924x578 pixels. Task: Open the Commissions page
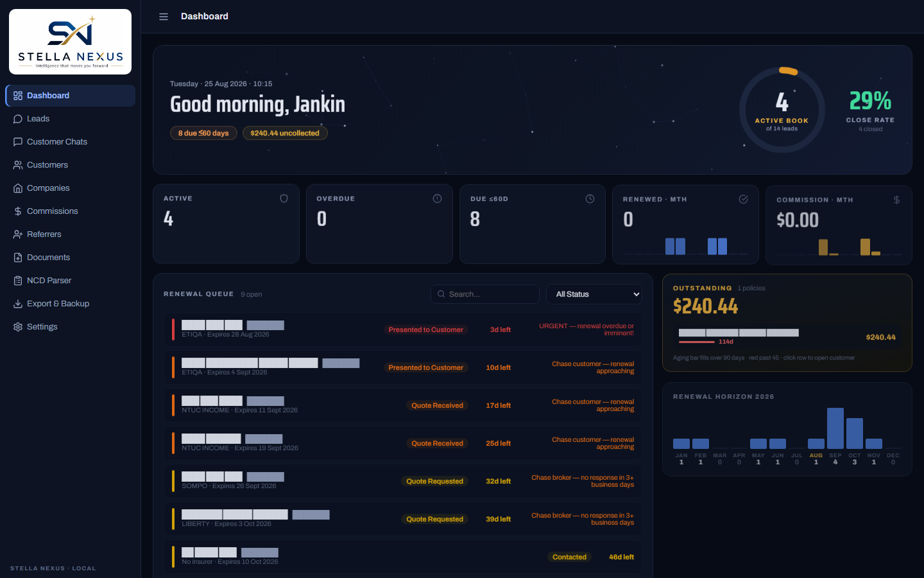pyautogui.click(x=71, y=211)
